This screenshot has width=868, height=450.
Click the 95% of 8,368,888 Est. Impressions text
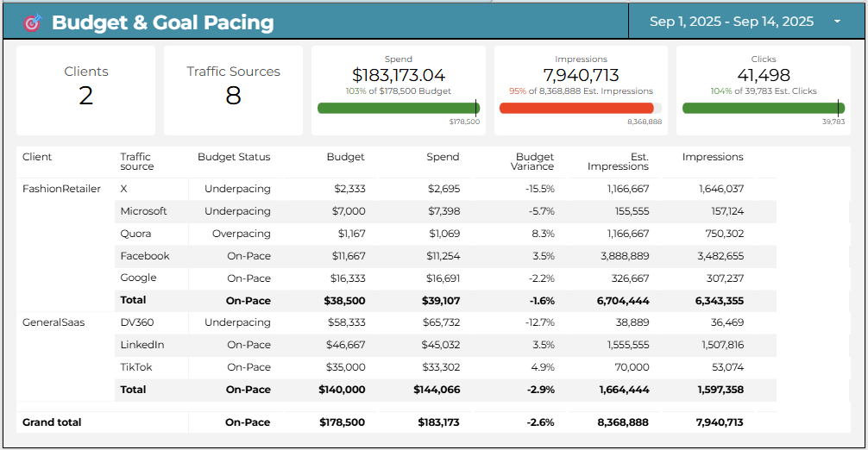click(x=581, y=91)
